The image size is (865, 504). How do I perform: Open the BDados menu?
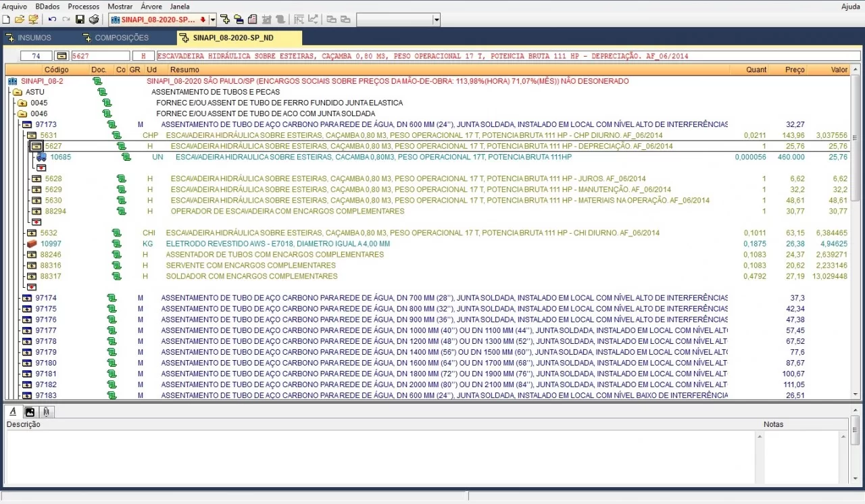coord(47,6)
